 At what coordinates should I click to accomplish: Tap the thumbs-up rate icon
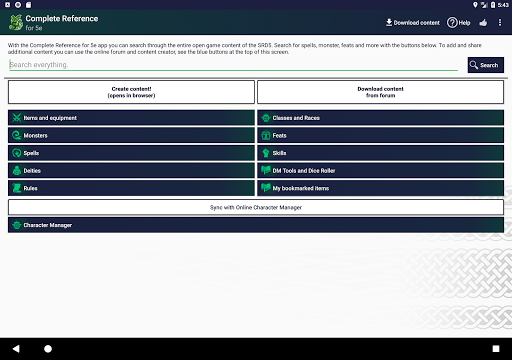(483, 23)
